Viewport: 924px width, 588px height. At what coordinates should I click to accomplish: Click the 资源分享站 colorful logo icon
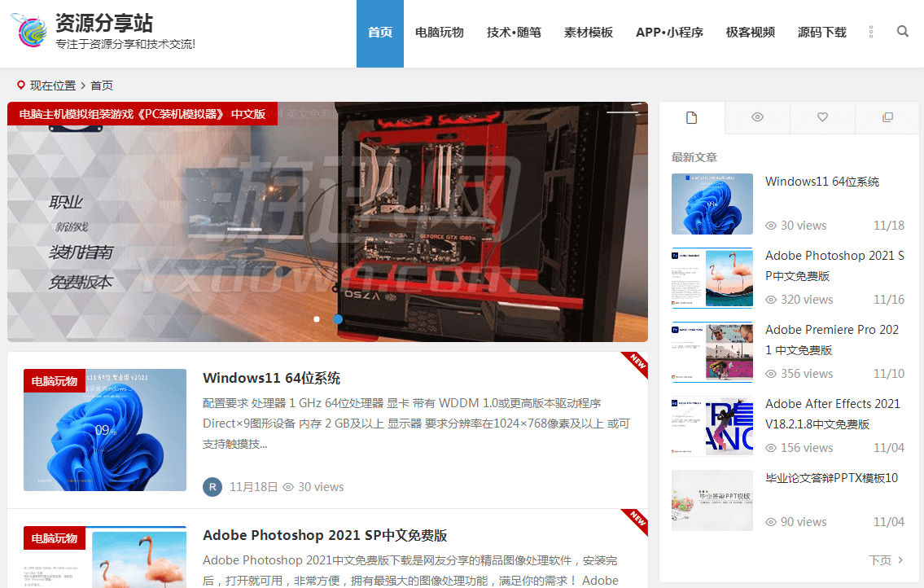29,30
